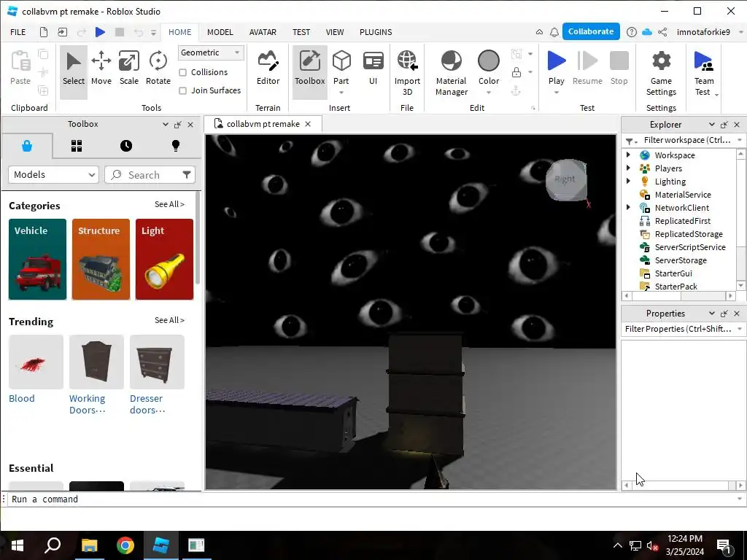Click the Filter workspace field in Explorer
This screenshot has height=560, width=747.
pyautogui.click(x=687, y=140)
